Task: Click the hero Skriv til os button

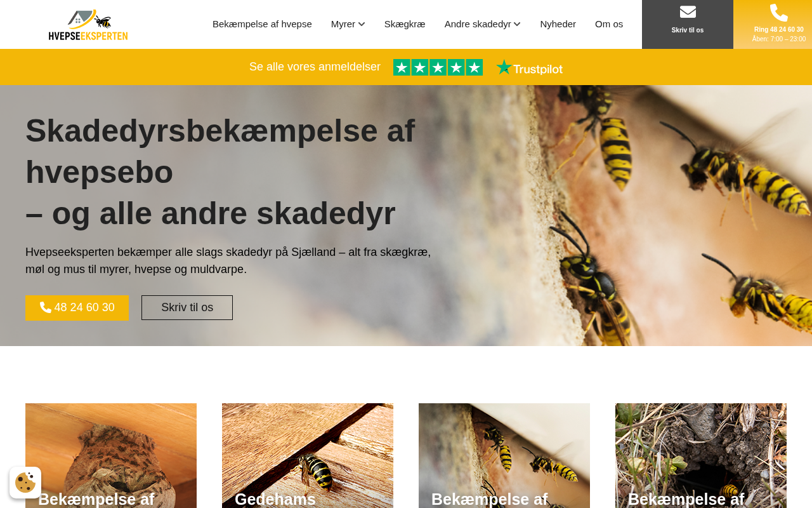Action: pos(187,307)
